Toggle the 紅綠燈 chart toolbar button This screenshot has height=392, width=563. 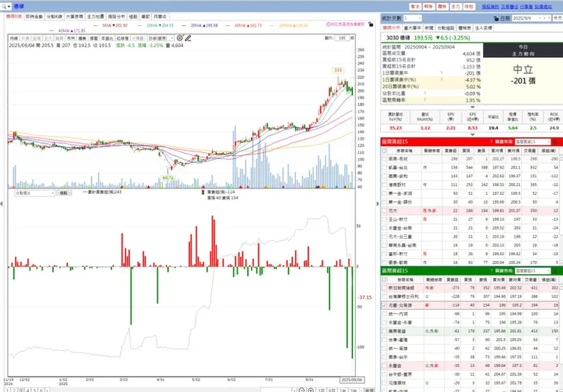(x=122, y=38)
